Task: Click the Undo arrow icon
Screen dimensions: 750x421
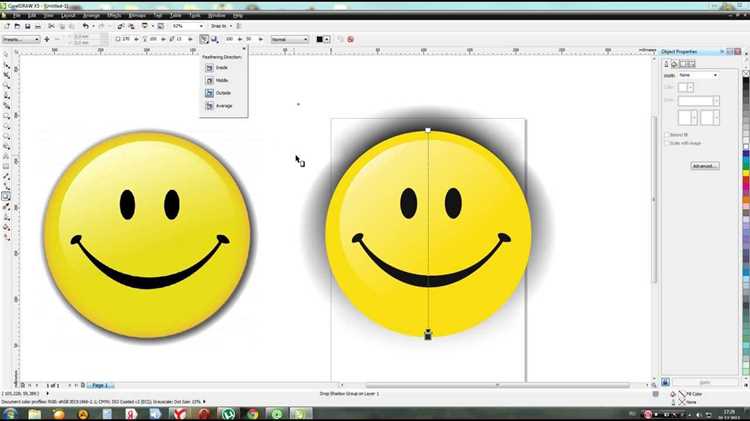Action: (85, 26)
